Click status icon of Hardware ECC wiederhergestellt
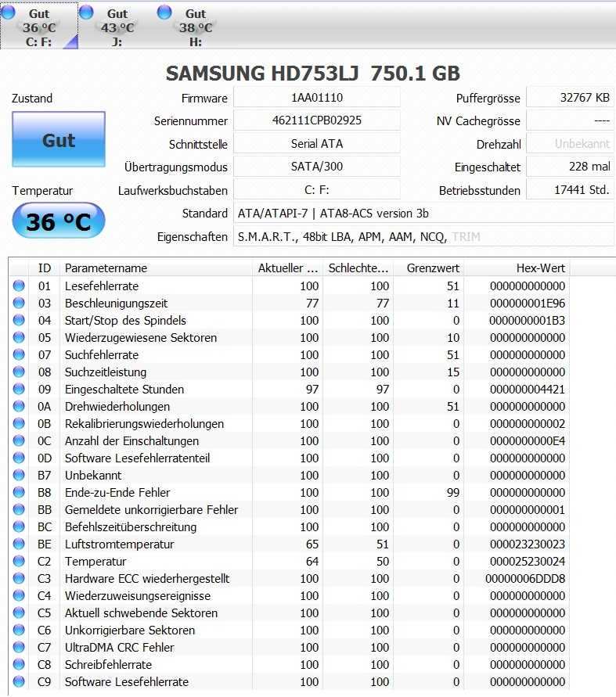Viewport: 616px width, 697px height. [19, 578]
